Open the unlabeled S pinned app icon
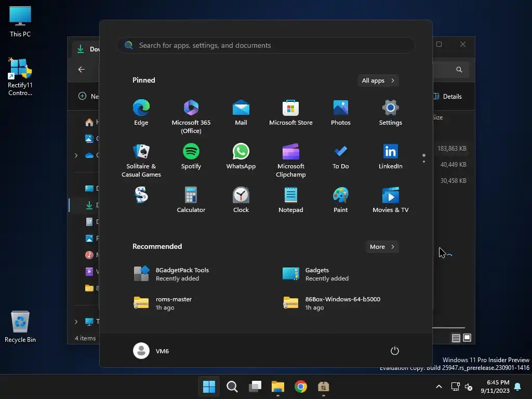Image resolution: width=532 pixels, height=399 pixels. click(141, 195)
